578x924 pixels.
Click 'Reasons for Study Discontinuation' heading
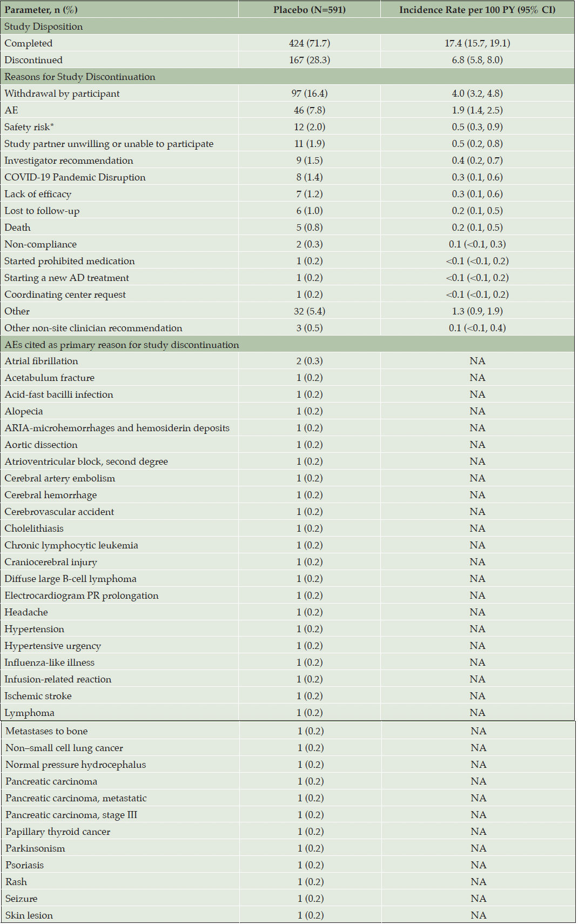(80, 77)
